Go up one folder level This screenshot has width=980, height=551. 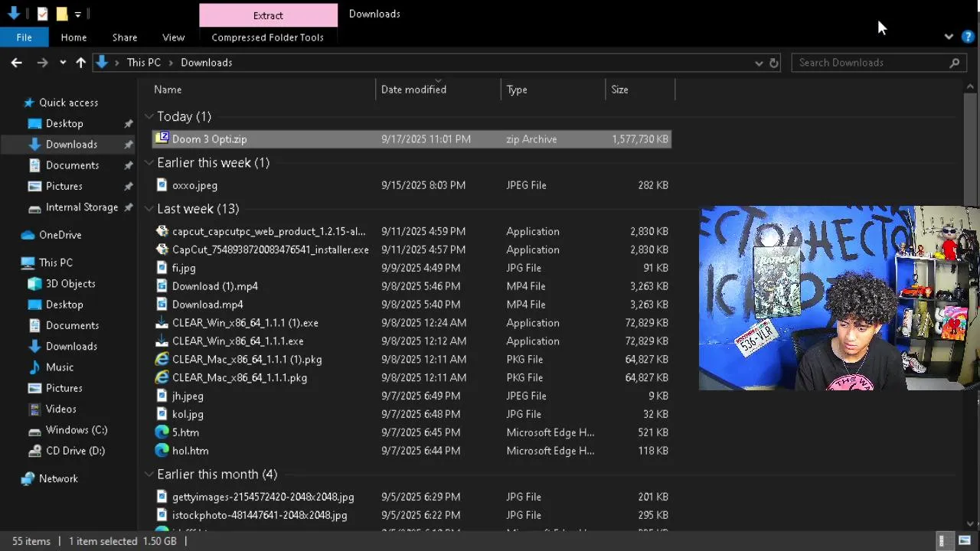(x=80, y=63)
